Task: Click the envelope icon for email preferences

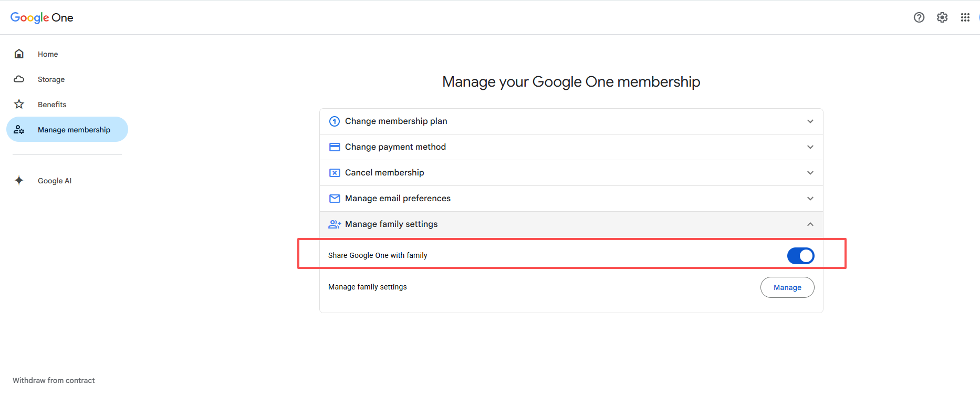Action: 335,199
